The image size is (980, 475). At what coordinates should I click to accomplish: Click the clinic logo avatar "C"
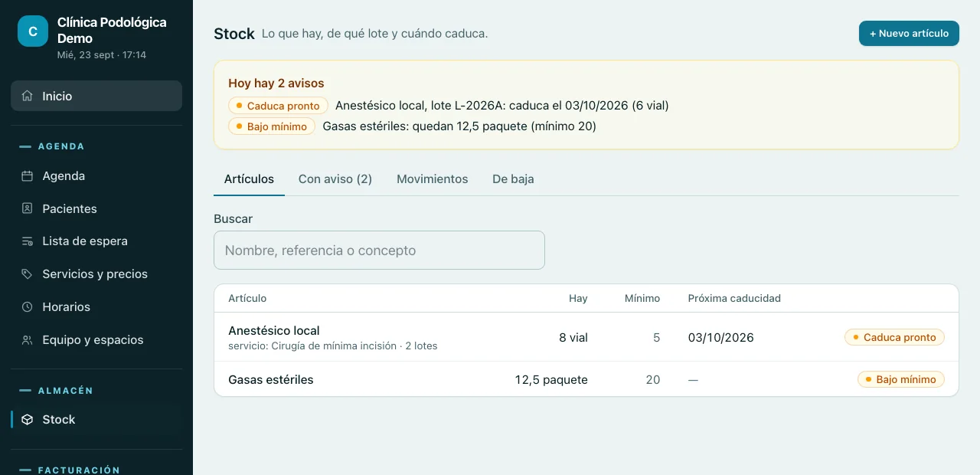click(33, 31)
